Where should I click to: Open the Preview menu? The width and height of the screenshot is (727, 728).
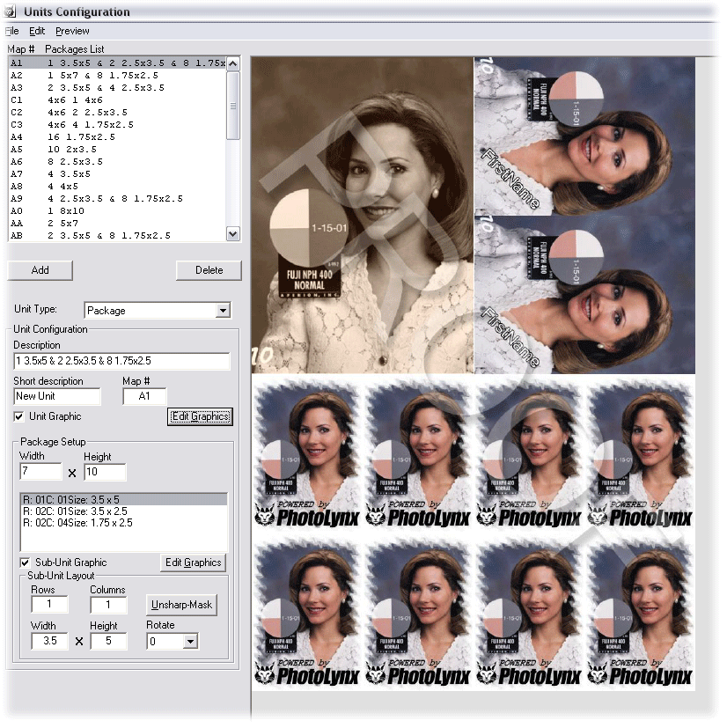(x=72, y=31)
